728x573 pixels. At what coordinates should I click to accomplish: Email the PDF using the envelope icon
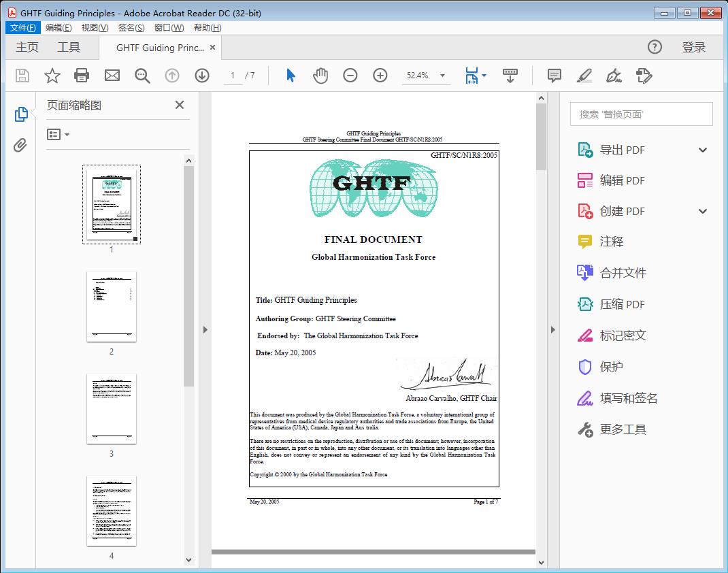click(112, 76)
